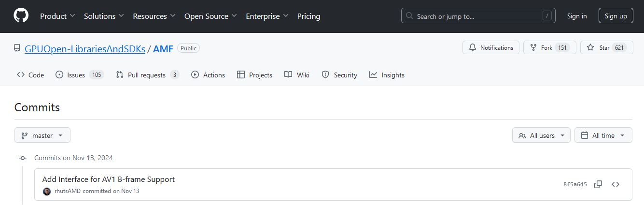The height and width of the screenshot is (209, 644).
Task: Expand the Enterprise menu
Action: pos(267,16)
